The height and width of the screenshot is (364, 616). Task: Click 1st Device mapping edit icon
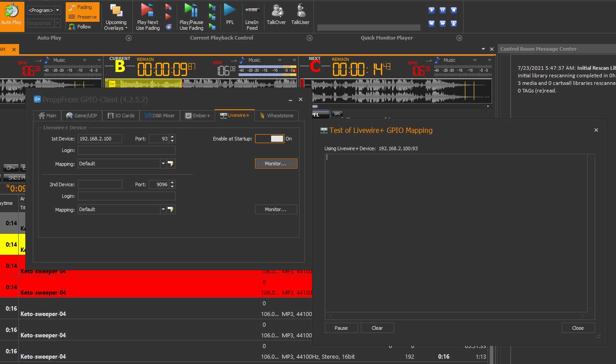[x=171, y=164]
